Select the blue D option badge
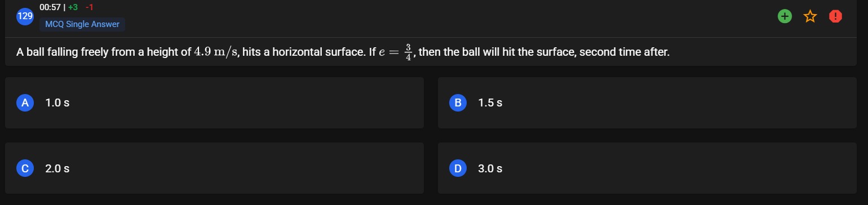This screenshot has width=868, height=205. click(x=458, y=168)
